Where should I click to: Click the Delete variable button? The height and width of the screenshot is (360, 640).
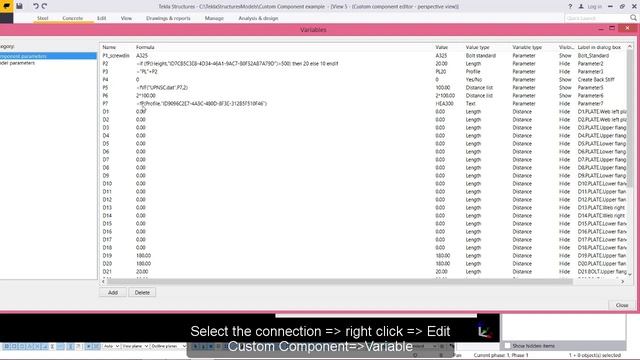142,293
